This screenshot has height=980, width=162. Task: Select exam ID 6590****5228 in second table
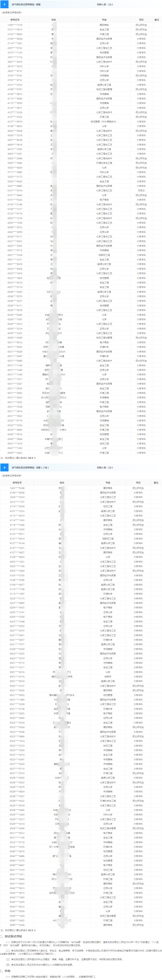pos(17,925)
